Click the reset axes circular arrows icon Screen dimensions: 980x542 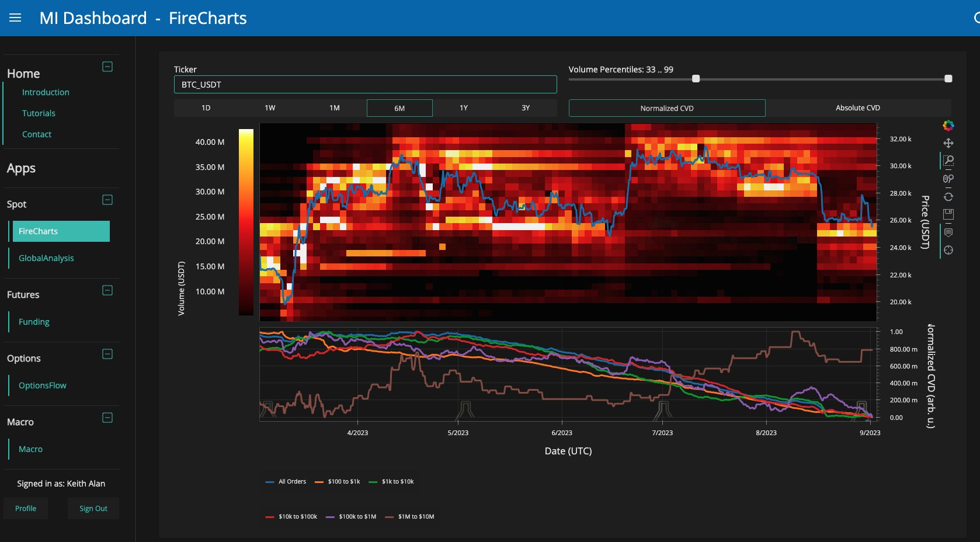tap(948, 197)
